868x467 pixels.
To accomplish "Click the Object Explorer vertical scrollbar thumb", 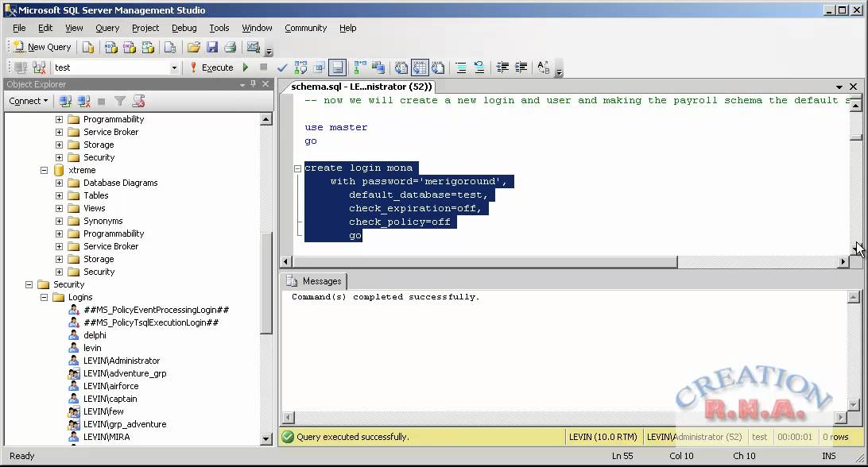I will (265, 284).
